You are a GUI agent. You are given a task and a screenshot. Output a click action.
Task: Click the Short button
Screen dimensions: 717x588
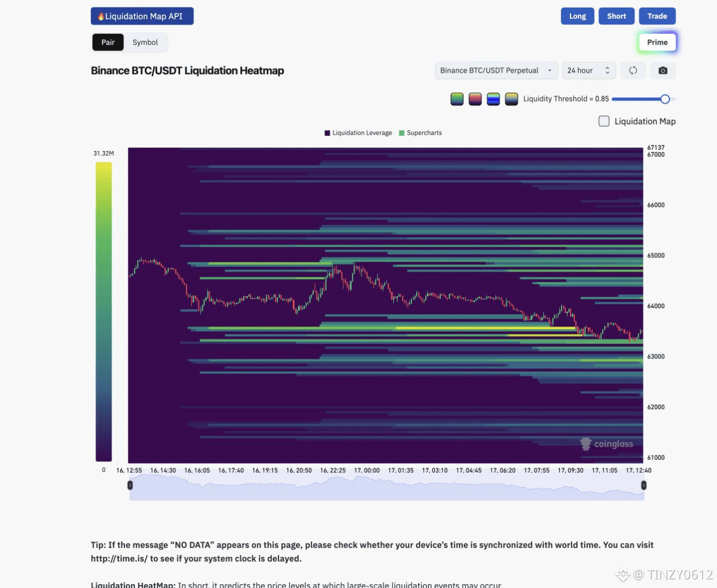tap(617, 16)
